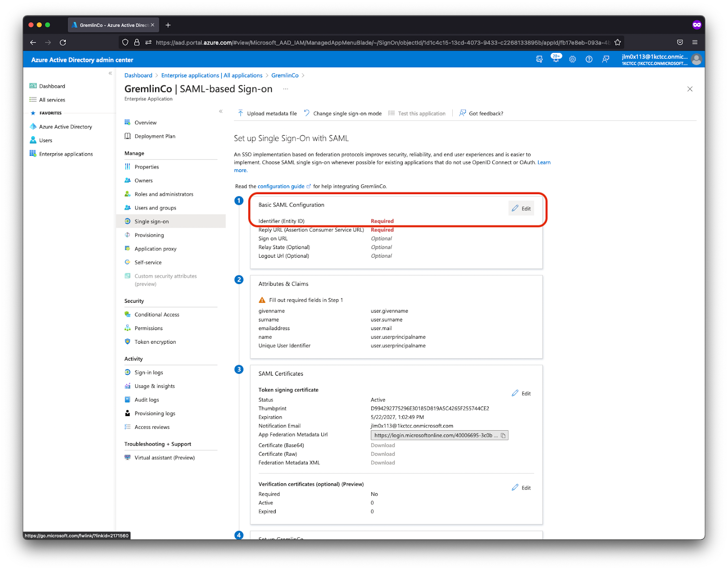Screen dimensions: 728x570
Task: Click Download for Federation Metadata XML
Action: click(x=383, y=463)
